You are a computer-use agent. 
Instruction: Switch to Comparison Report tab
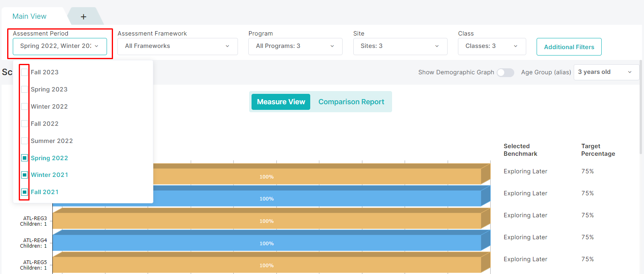coord(351,102)
